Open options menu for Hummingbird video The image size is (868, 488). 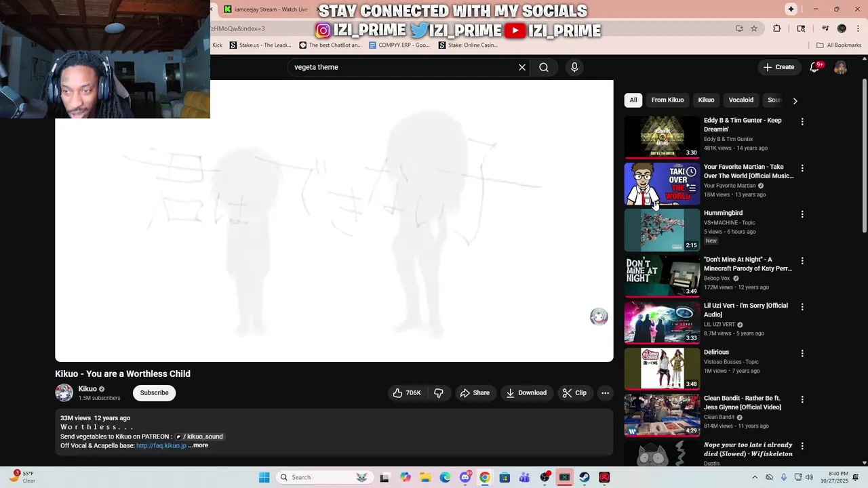tap(802, 214)
